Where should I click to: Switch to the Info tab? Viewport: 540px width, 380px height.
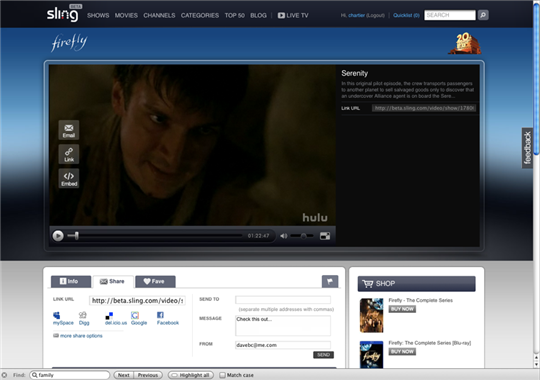[71, 281]
